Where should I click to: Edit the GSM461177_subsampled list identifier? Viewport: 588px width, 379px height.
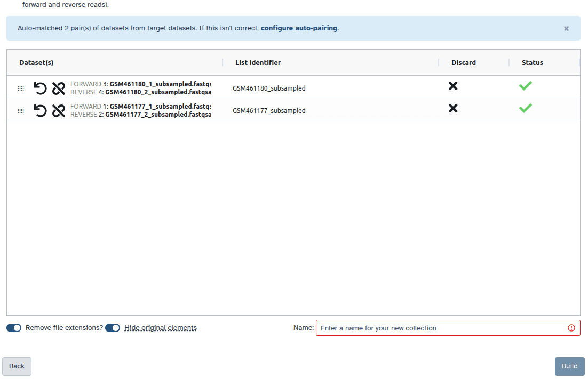pos(269,111)
